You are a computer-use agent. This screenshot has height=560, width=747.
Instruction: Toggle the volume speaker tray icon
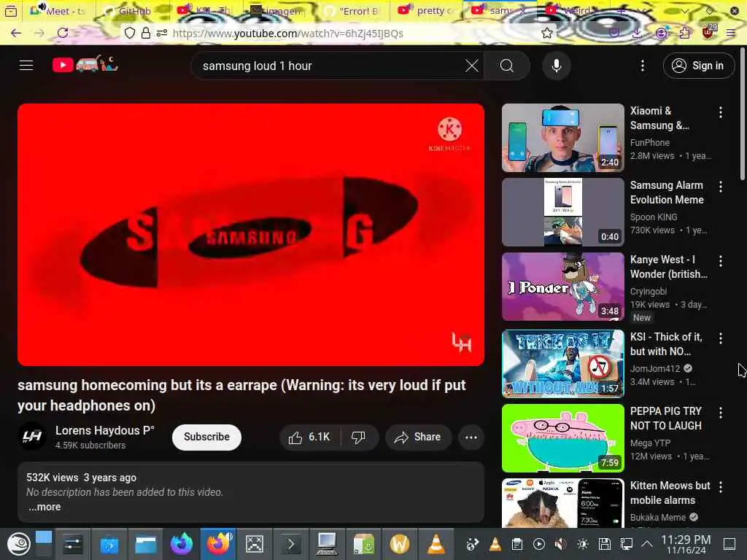(560, 544)
